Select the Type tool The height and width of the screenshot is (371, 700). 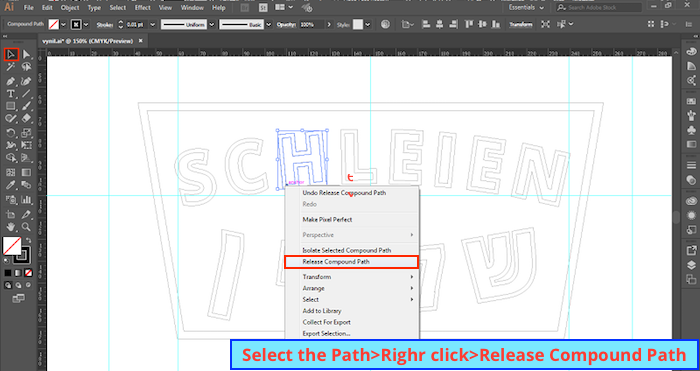[11, 94]
